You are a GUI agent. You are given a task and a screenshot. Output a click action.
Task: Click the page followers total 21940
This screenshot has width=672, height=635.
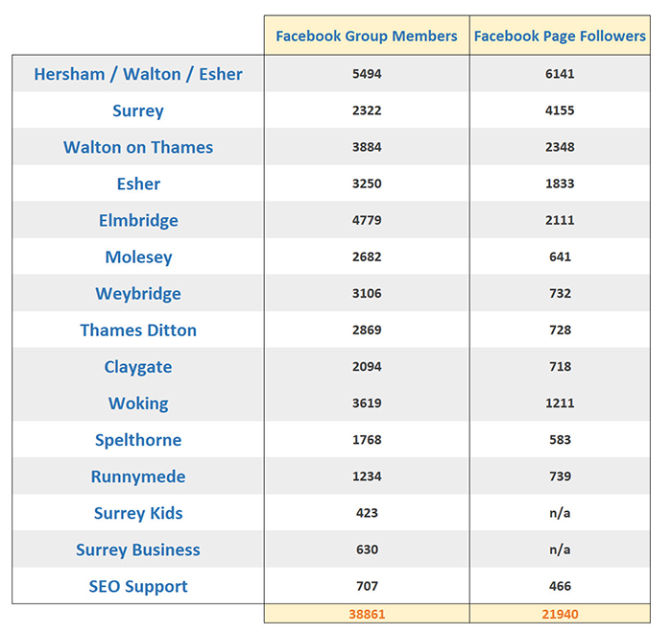click(x=560, y=614)
